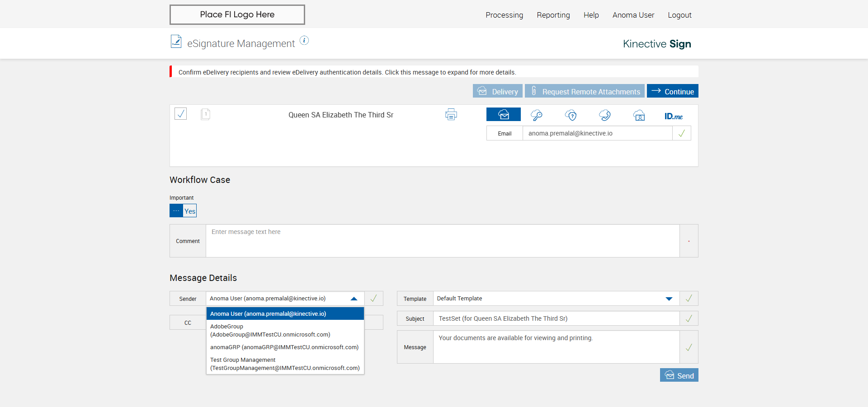Image resolution: width=868 pixels, height=407 pixels.
Task: Collapse the Sender dropdown arrow
Action: coord(354,299)
